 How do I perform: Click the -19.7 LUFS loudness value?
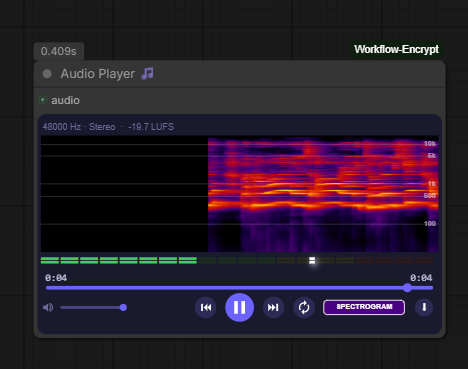(151, 127)
